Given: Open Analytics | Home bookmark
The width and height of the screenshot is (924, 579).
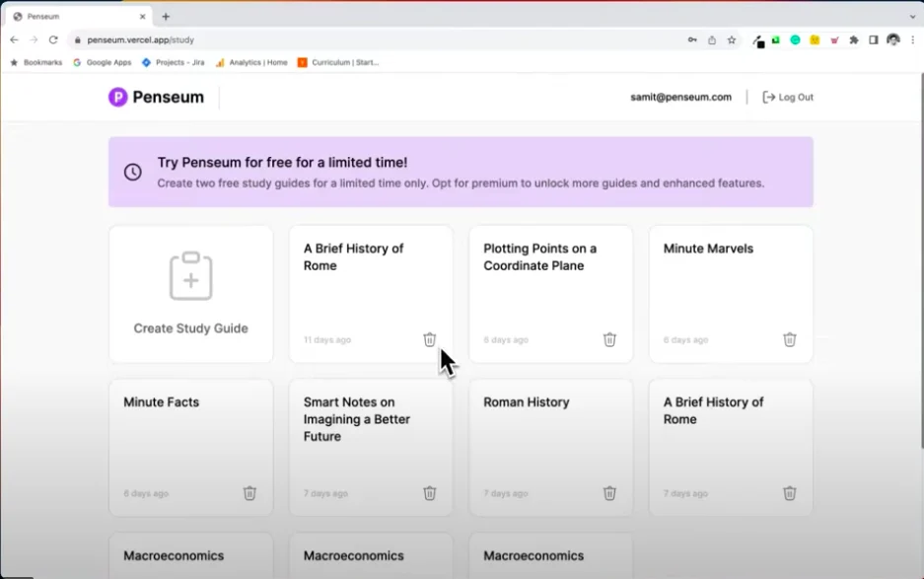Looking at the screenshot, I should (x=257, y=62).
